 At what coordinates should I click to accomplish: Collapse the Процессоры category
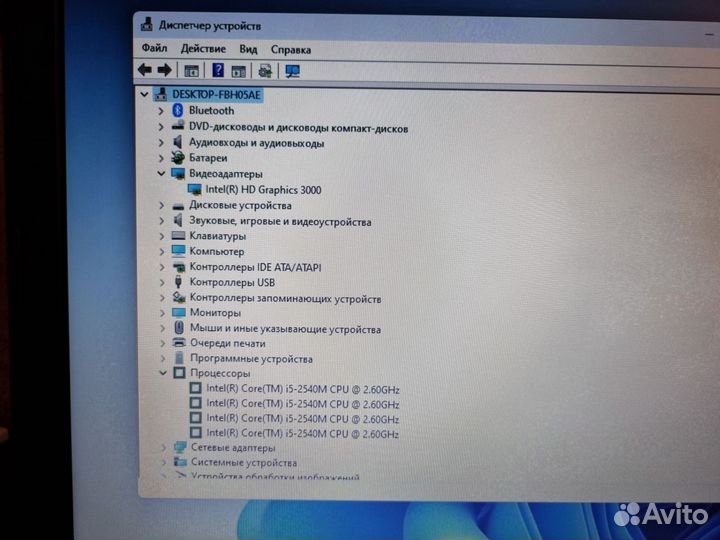[x=163, y=373]
